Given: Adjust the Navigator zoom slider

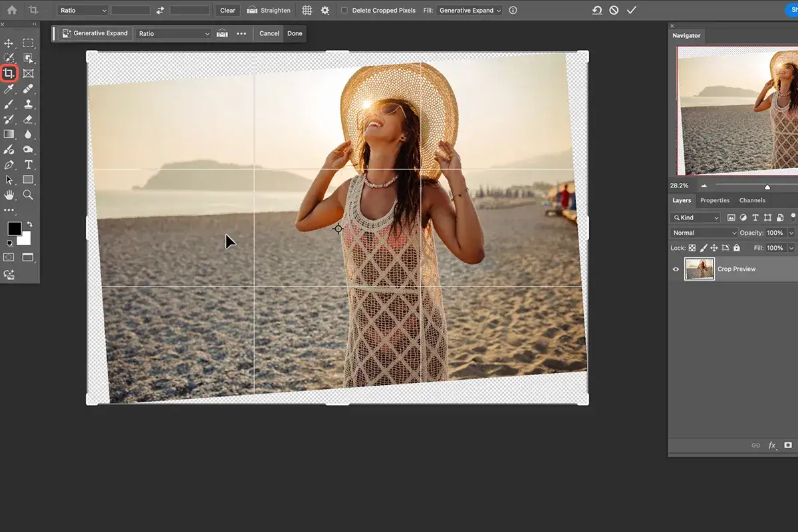Looking at the screenshot, I should tap(767, 186).
